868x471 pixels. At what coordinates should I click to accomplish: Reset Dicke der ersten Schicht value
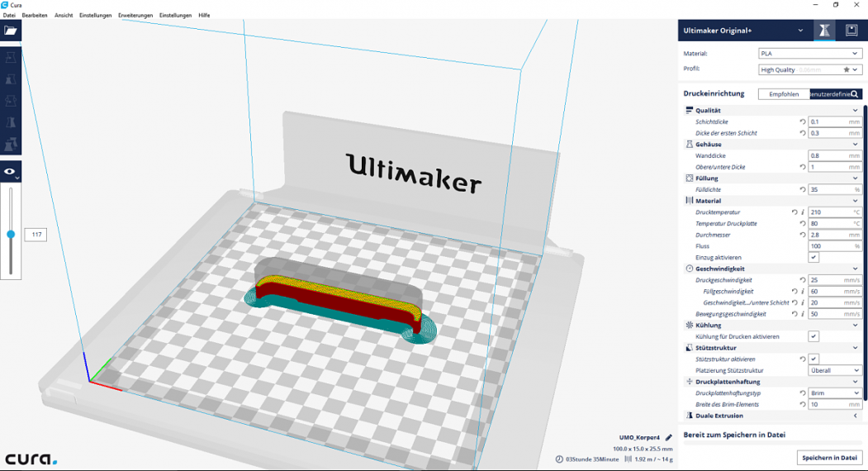(802, 133)
